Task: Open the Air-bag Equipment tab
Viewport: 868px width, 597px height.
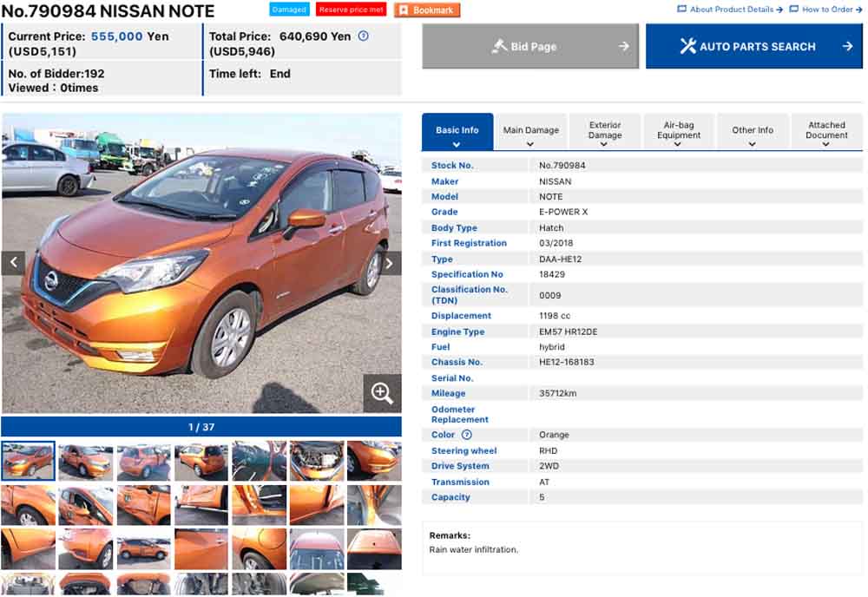Action: pos(679,132)
